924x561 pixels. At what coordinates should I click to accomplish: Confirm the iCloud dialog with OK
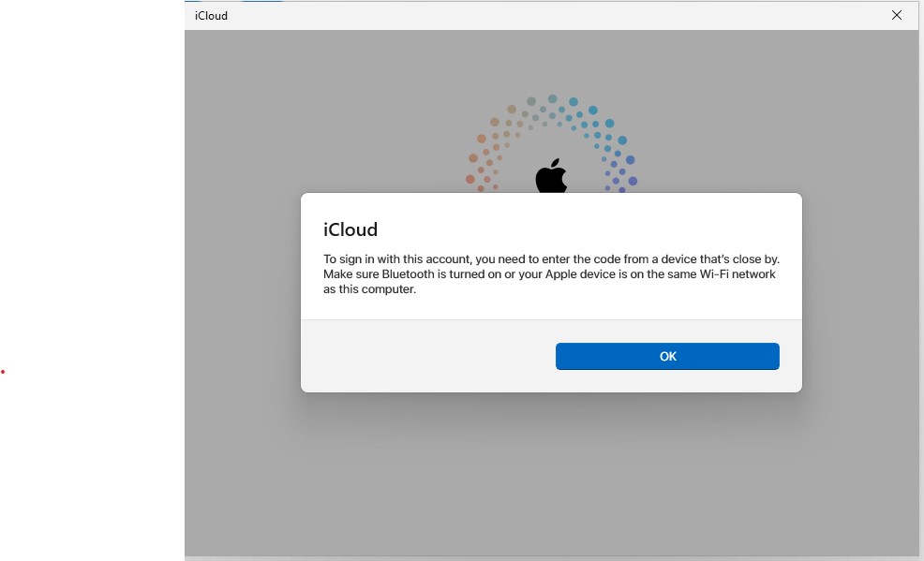tap(667, 356)
